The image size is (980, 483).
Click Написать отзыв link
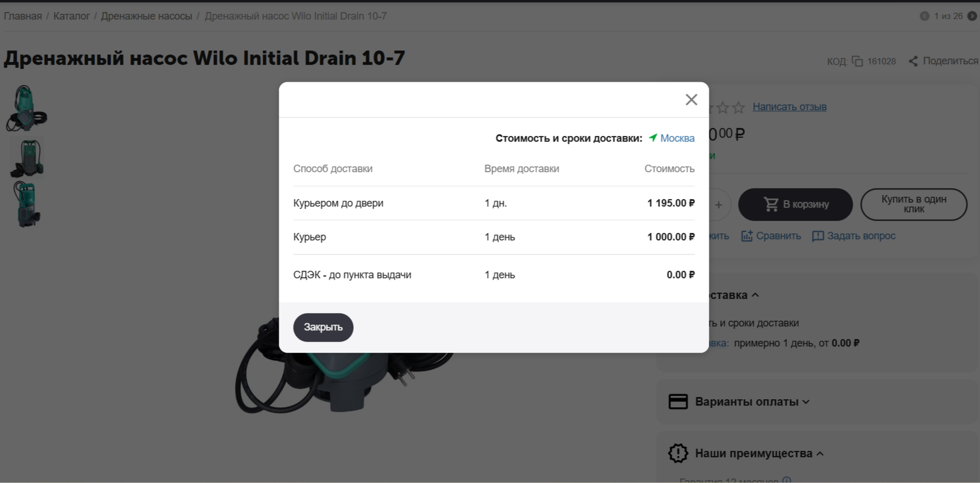coord(789,107)
